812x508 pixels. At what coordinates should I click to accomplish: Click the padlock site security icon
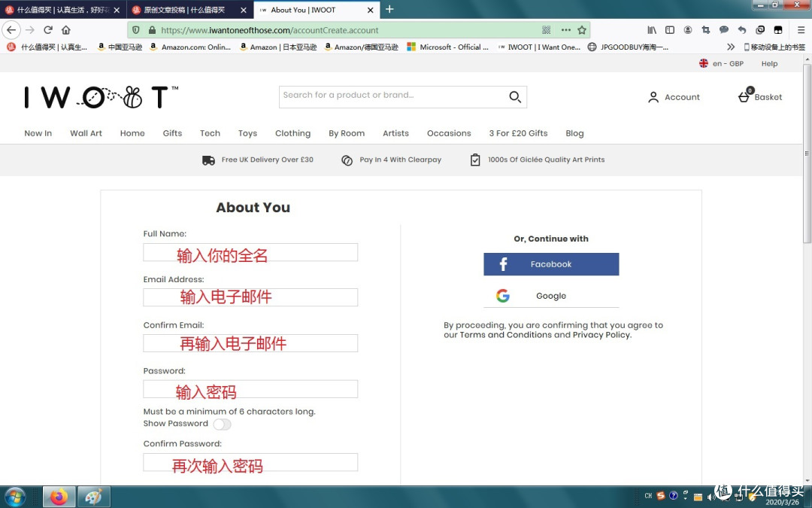(152, 30)
